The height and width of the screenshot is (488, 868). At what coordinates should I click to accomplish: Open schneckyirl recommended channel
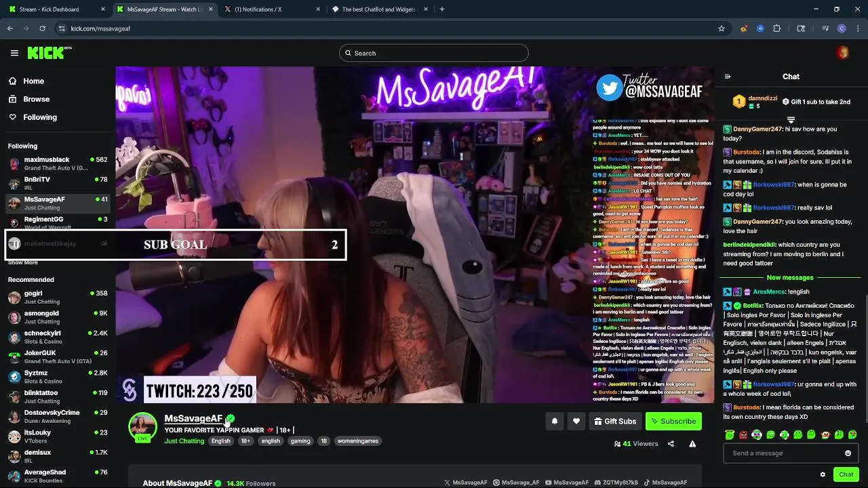click(x=58, y=337)
